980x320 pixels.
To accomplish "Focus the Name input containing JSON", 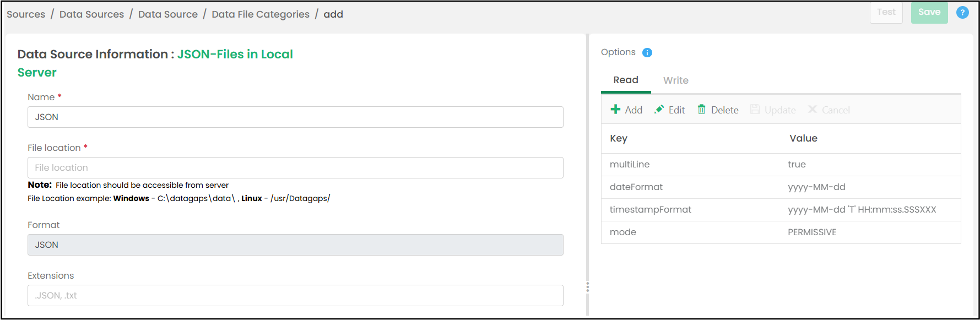I will (295, 117).
